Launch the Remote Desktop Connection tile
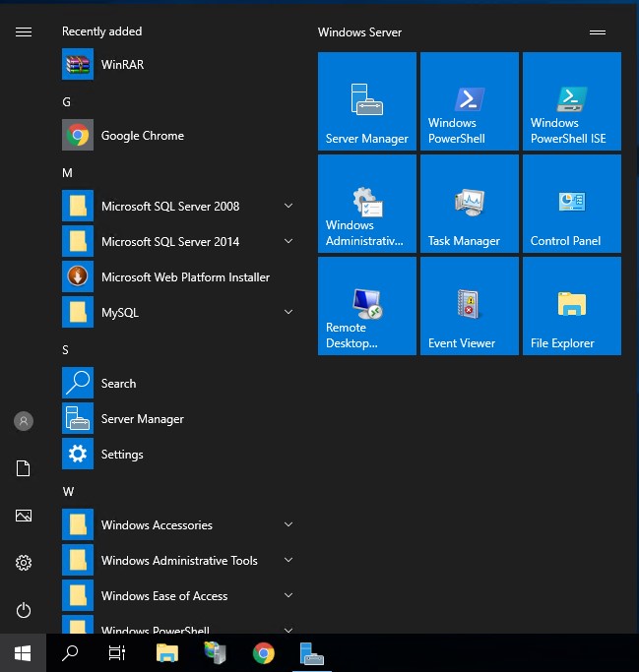The width and height of the screenshot is (639, 672). 366,306
